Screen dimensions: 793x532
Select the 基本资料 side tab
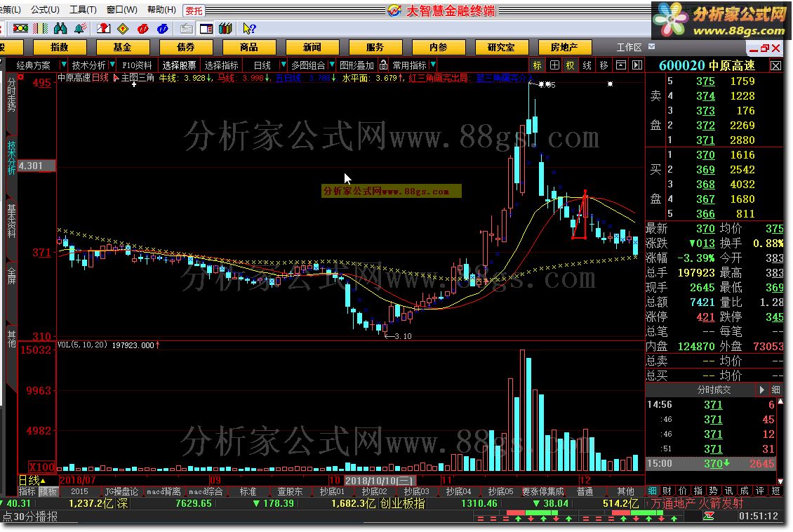point(11,221)
